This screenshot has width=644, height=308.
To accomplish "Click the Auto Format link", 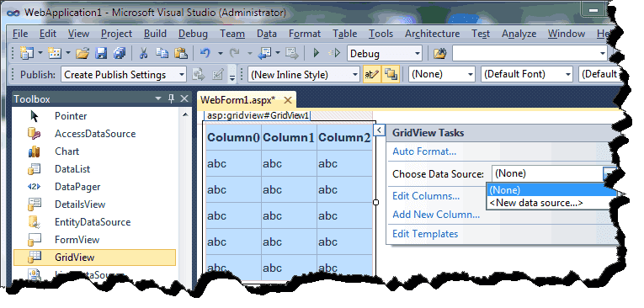I will [x=424, y=151].
